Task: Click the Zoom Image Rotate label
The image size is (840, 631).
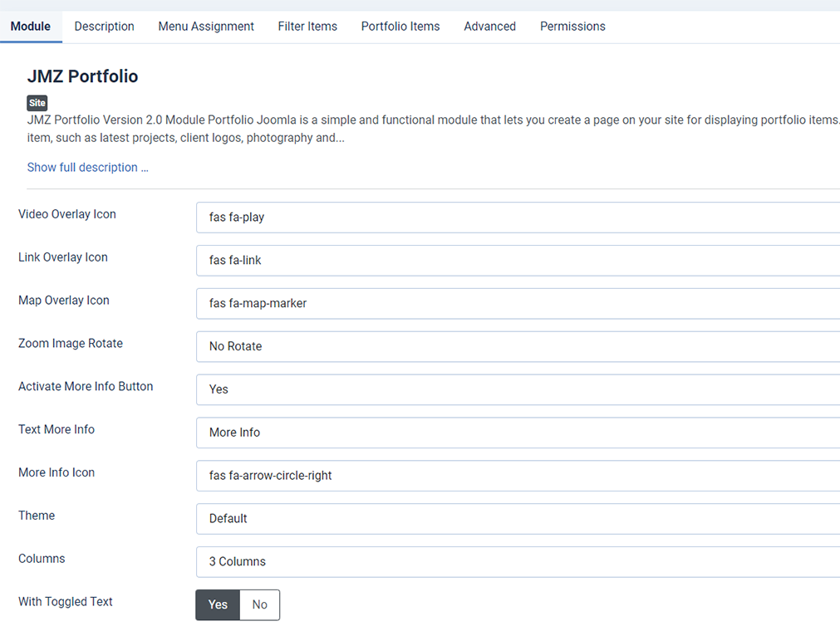Action: pos(71,344)
